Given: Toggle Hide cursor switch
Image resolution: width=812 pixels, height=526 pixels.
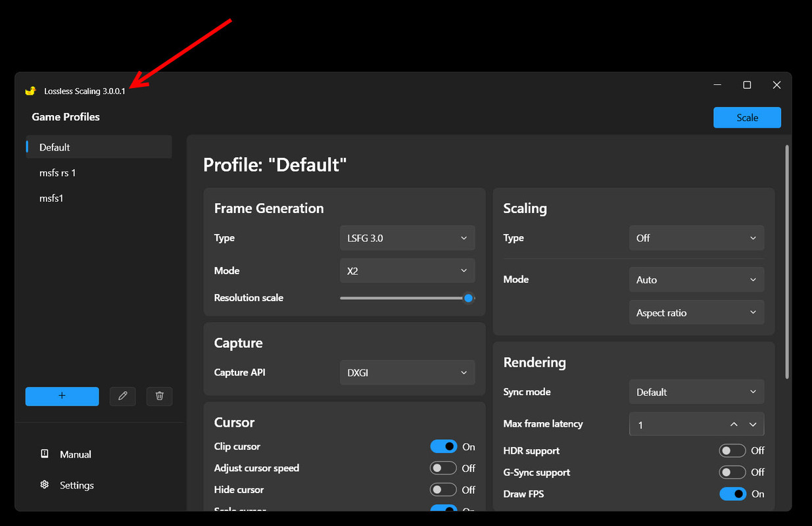Looking at the screenshot, I should [443, 490].
